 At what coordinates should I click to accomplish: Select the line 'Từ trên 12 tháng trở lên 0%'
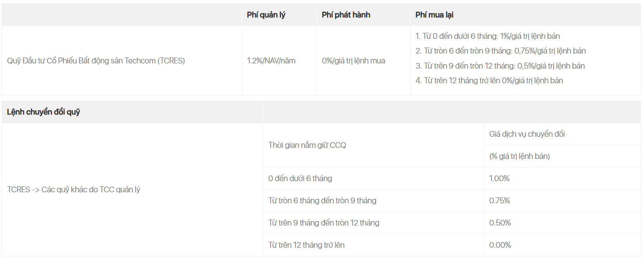tap(489, 80)
